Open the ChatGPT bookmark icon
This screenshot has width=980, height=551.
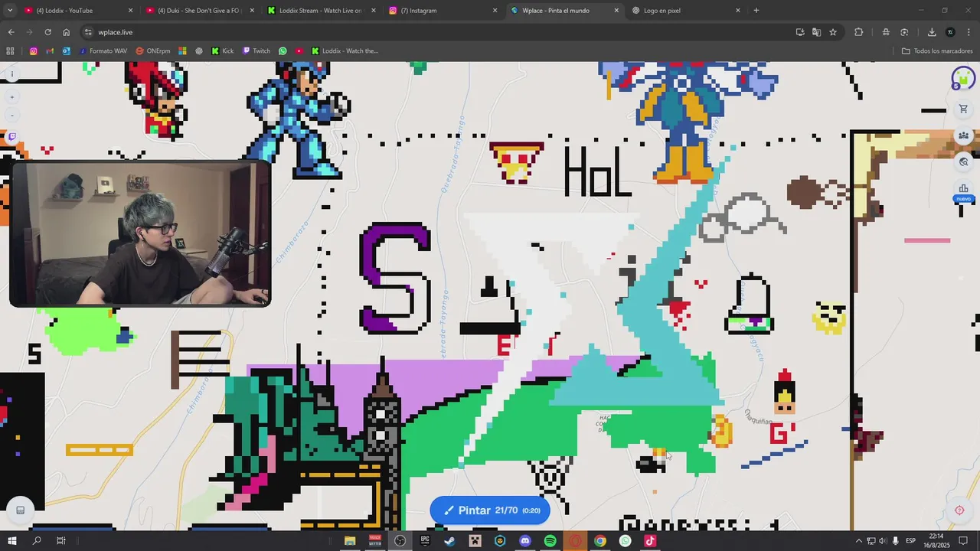[x=199, y=51]
